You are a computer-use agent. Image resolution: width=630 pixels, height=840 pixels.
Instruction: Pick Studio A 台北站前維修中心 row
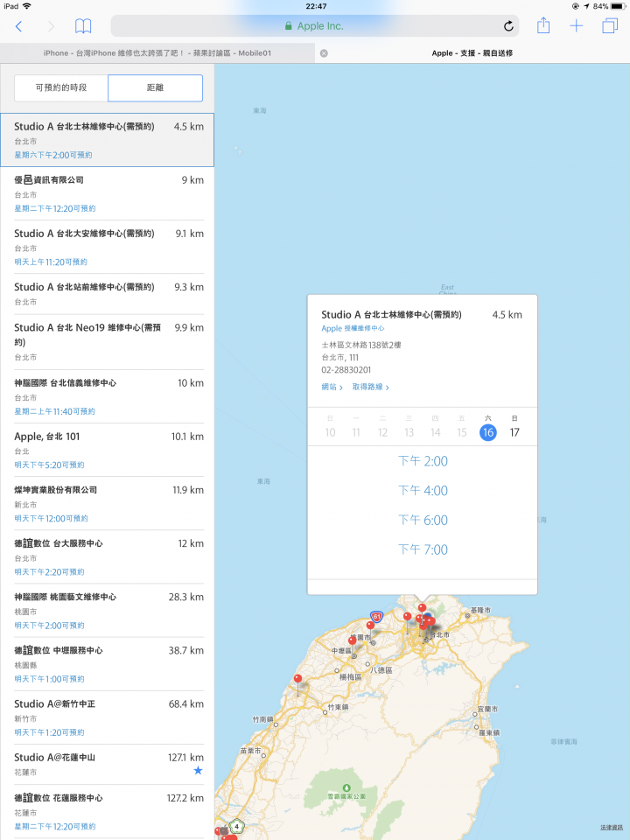pos(107,294)
